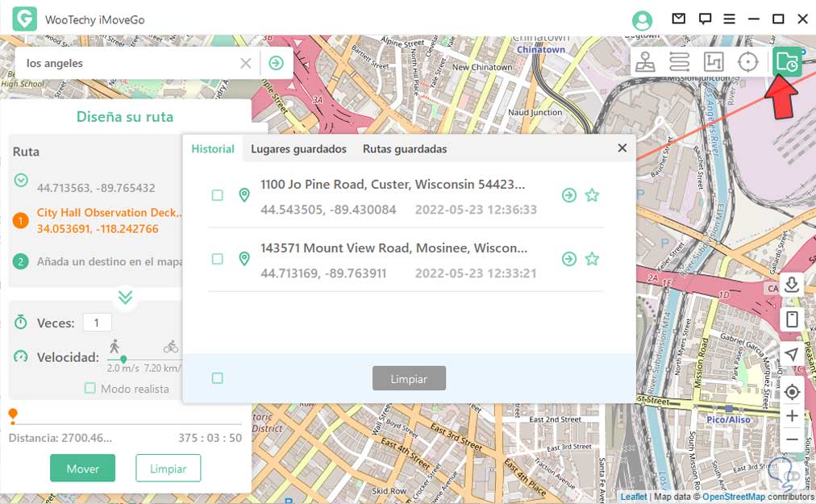Click pin icon of 143571 Mount View Road

[244, 259]
